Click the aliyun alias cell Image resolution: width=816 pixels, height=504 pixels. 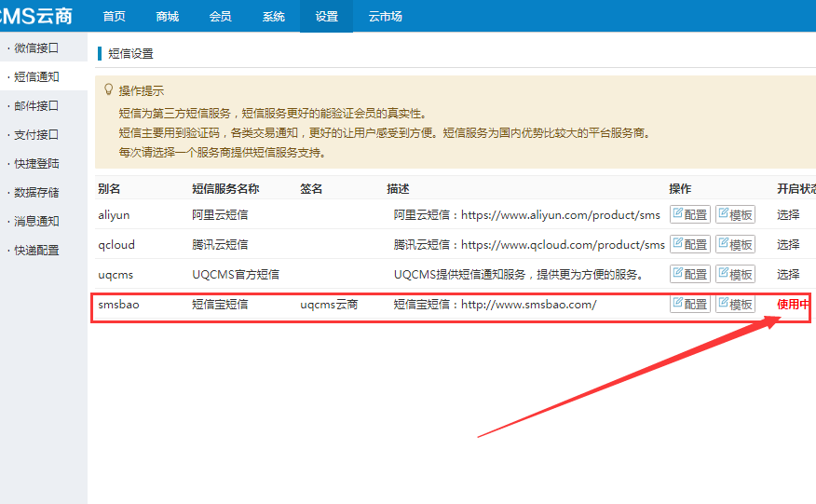point(114,215)
